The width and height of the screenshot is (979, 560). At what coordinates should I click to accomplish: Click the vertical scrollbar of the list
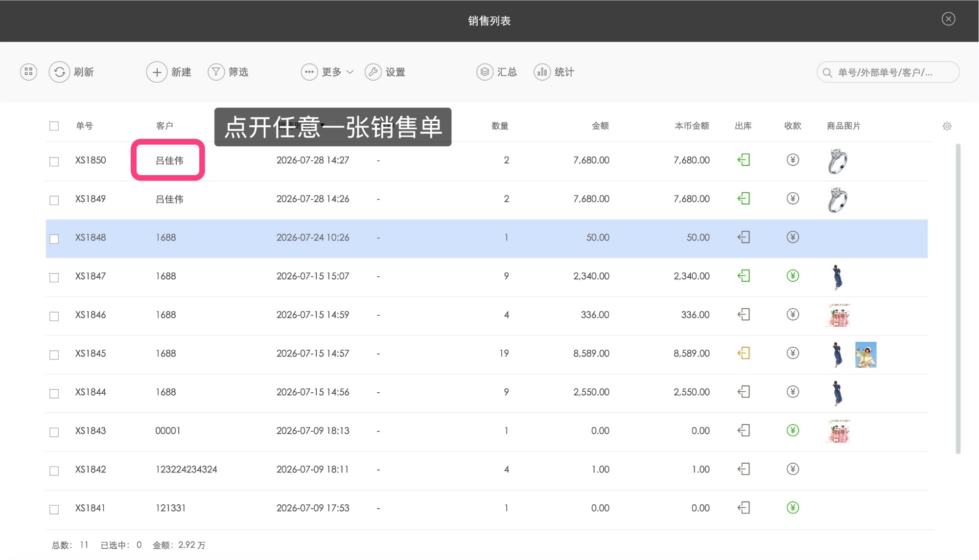point(958,299)
